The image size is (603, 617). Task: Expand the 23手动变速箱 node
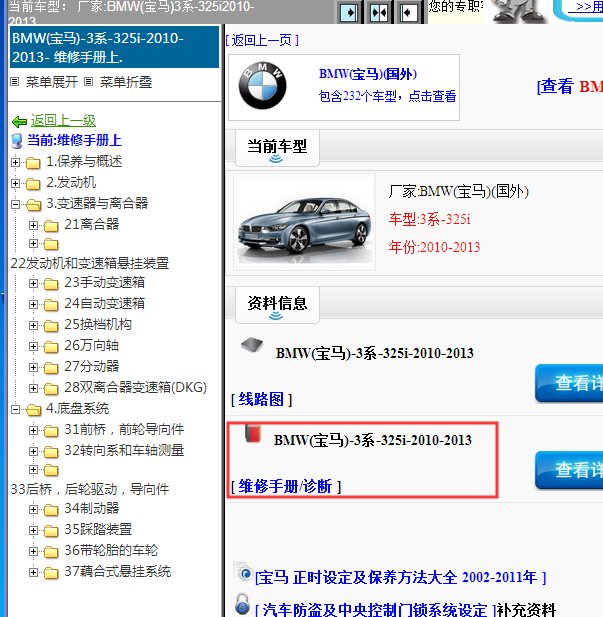click(x=33, y=283)
